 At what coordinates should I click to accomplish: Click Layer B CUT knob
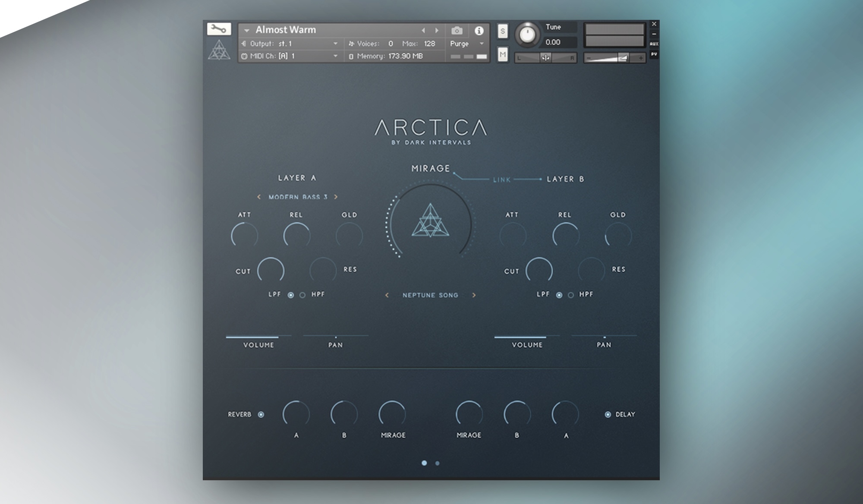click(x=539, y=270)
